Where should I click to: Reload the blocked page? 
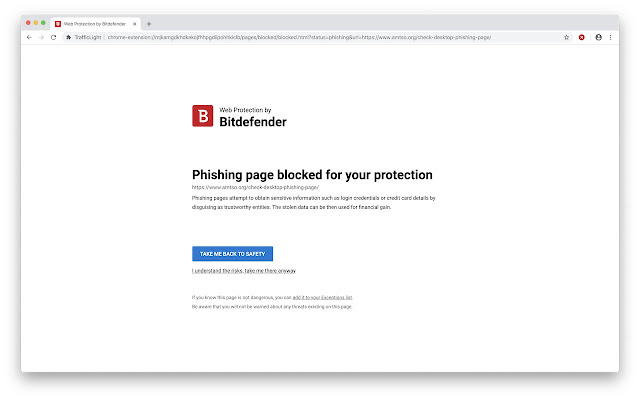click(53, 37)
